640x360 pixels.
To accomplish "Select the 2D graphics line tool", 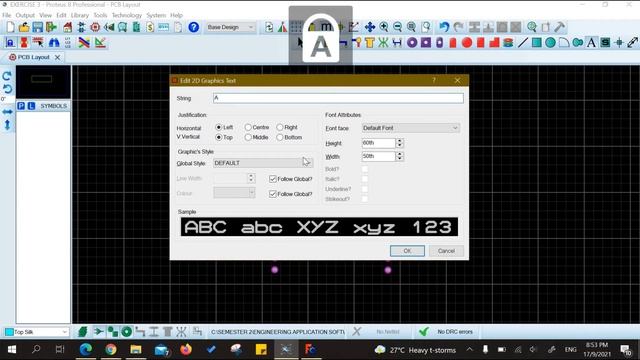I will tap(522, 42).
